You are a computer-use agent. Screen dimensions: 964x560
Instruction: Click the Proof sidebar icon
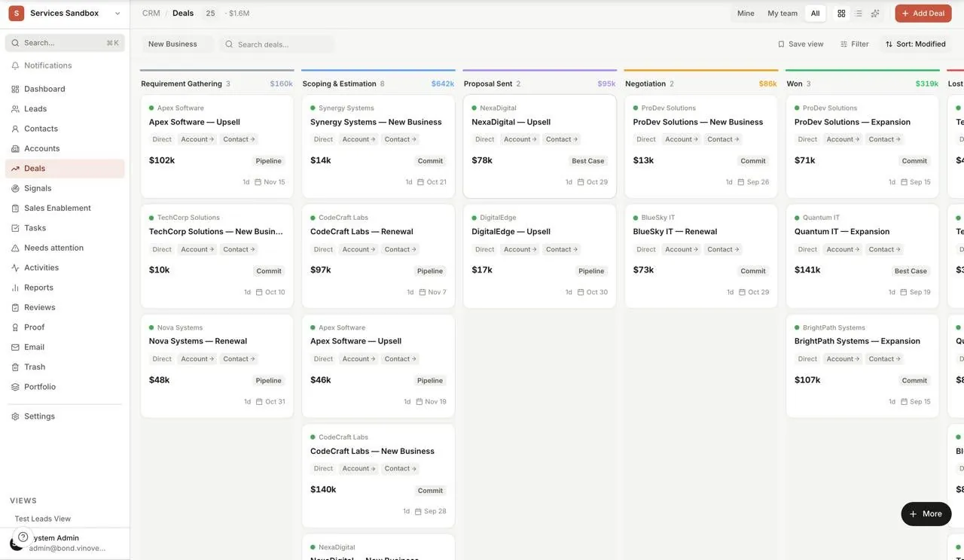15,327
